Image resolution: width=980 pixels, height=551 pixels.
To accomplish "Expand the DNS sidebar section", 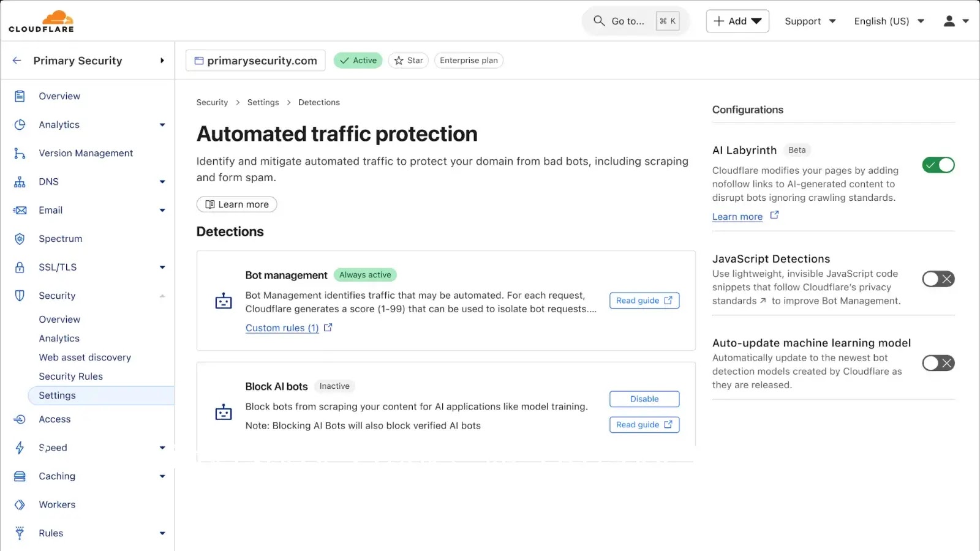I will click(162, 181).
